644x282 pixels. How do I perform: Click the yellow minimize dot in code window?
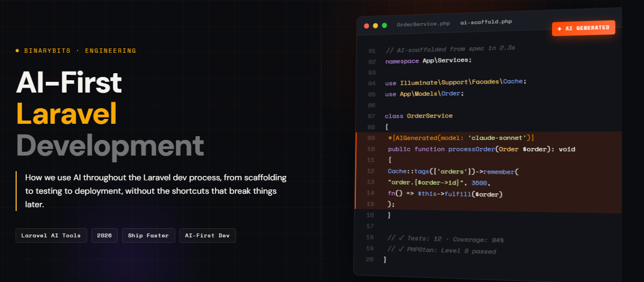[375, 26]
